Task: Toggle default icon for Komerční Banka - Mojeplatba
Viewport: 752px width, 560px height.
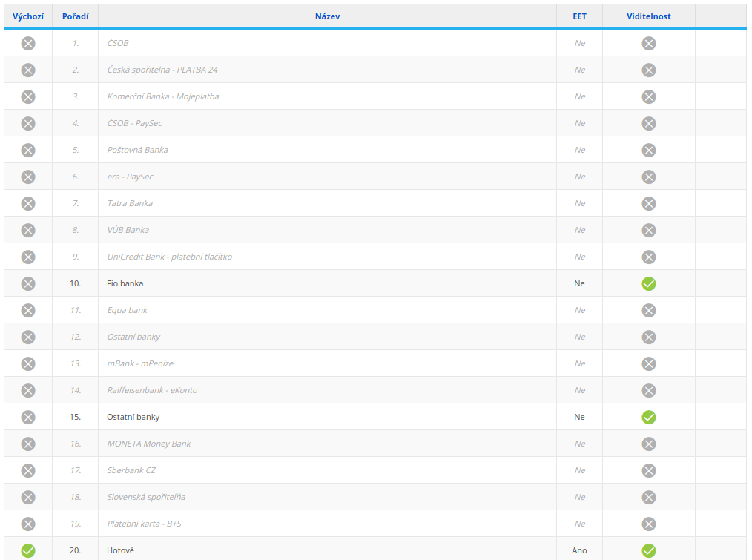Action: 28,97
